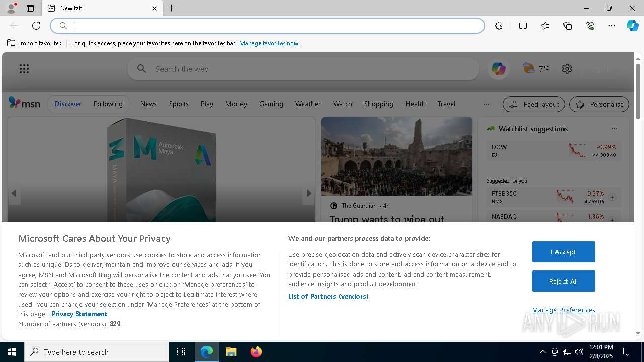The image size is (644, 362).
Task: Expand more navigation categories ellipsis
Action: (486, 104)
